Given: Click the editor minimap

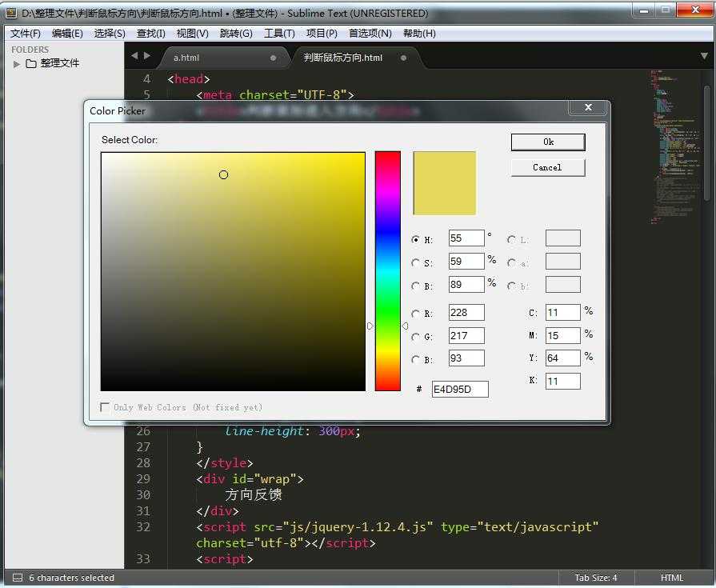Looking at the screenshot, I should tap(675, 146).
